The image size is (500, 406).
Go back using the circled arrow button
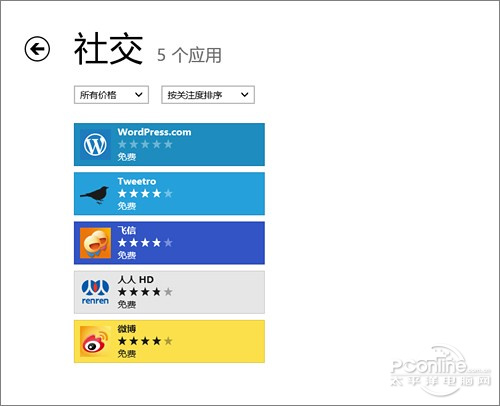(x=37, y=49)
